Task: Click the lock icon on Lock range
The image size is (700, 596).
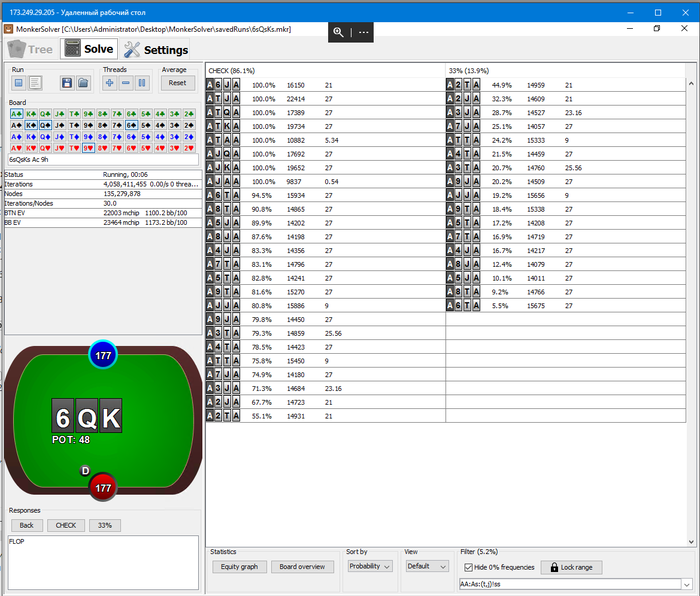Action: 554,567
